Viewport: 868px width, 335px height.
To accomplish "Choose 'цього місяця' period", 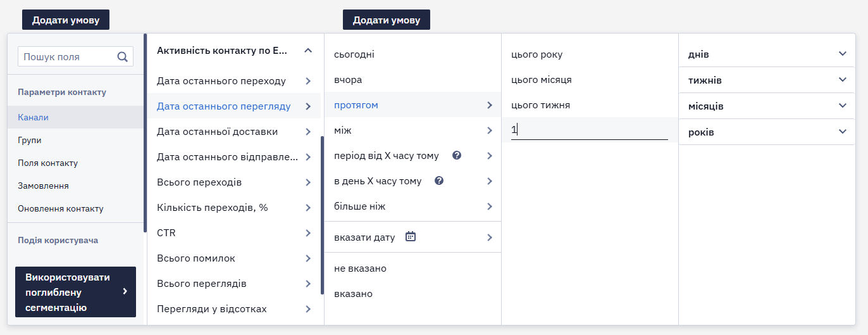I will point(590,79).
